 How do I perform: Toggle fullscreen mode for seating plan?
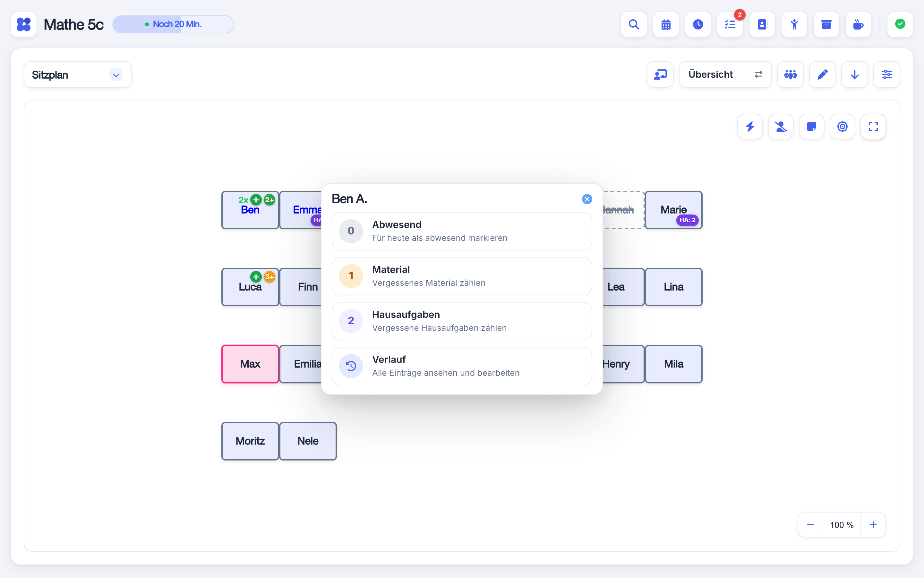tap(873, 127)
